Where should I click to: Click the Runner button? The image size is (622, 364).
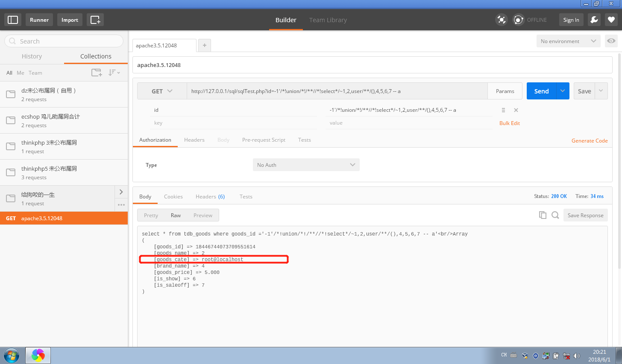39,20
